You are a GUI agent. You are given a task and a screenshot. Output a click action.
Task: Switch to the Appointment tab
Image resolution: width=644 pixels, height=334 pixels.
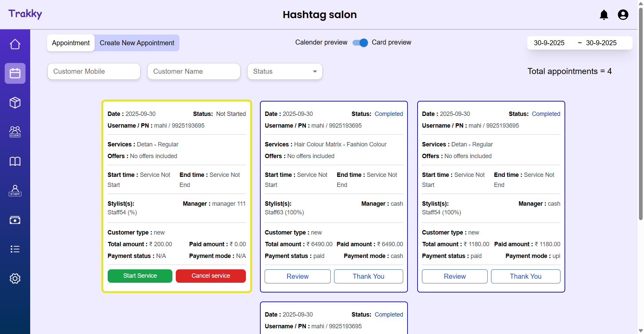[x=71, y=43]
